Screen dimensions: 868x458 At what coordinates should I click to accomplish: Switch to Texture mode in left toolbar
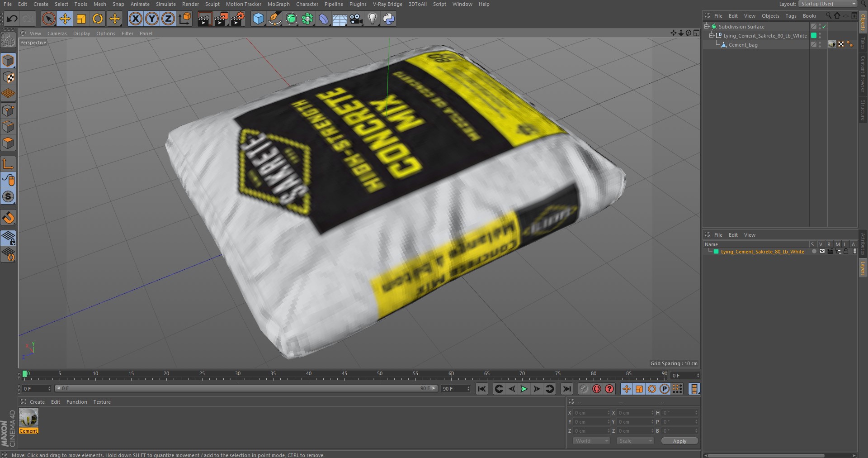(x=8, y=77)
